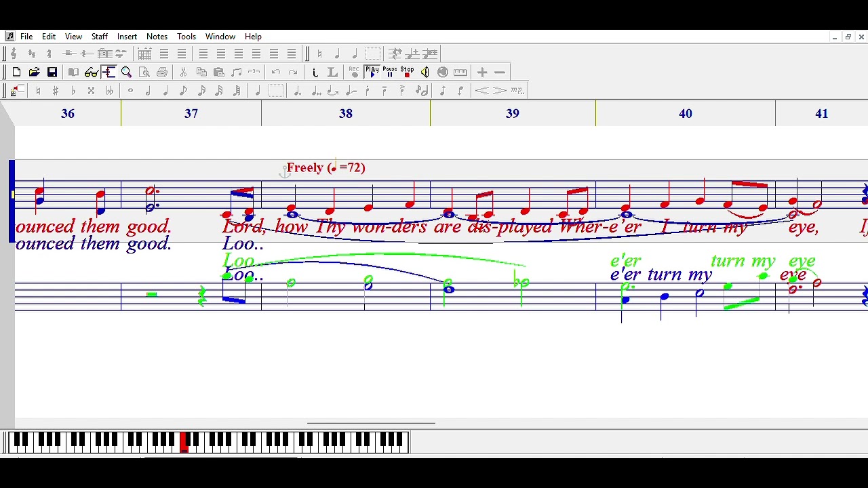The height and width of the screenshot is (488, 868).
Task: Toggle the dotted note modifier
Action: pyautogui.click(x=297, y=91)
